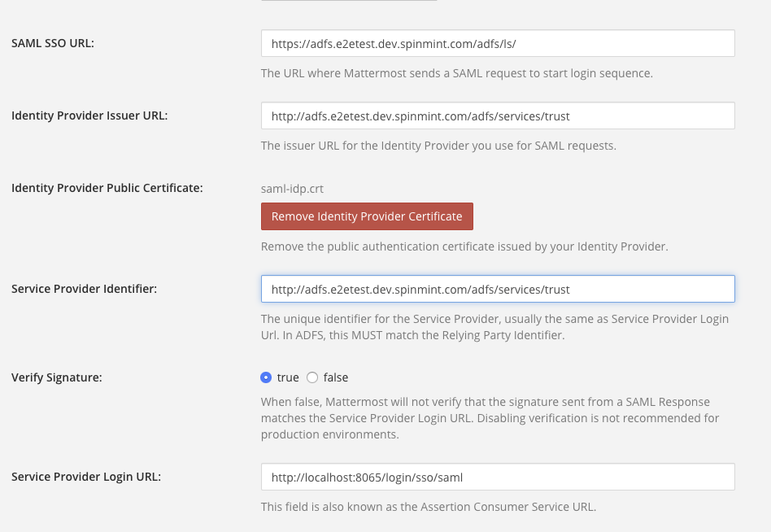
Task: Click help text about Mattermost sending SAML request
Action: pyautogui.click(x=456, y=73)
